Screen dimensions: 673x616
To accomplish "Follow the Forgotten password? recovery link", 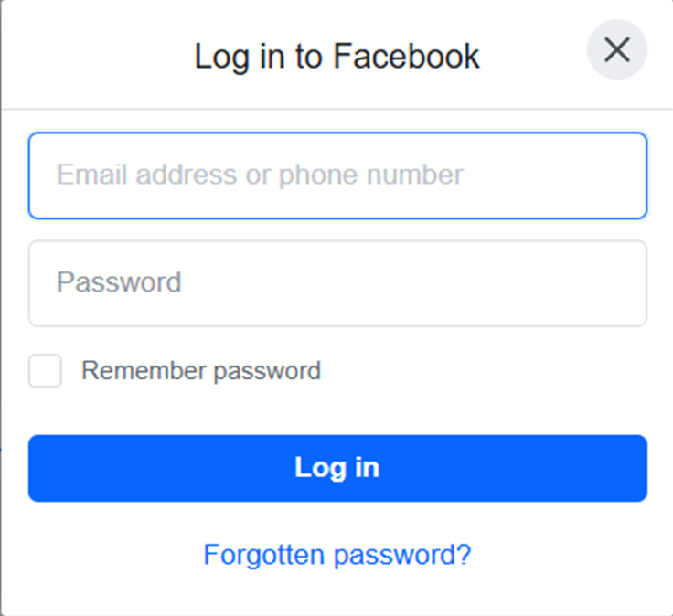I will 337,555.
